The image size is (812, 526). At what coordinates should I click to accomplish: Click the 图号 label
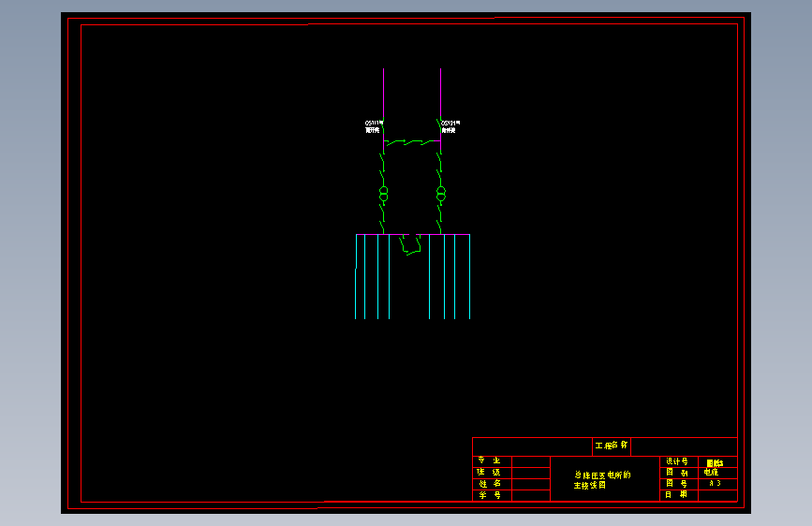(x=677, y=483)
